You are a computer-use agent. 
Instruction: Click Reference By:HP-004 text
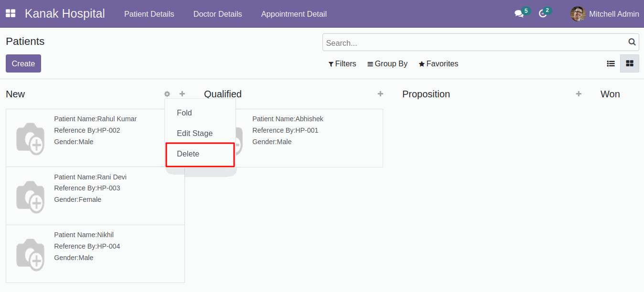pyautogui.click(x=87, y=246)
